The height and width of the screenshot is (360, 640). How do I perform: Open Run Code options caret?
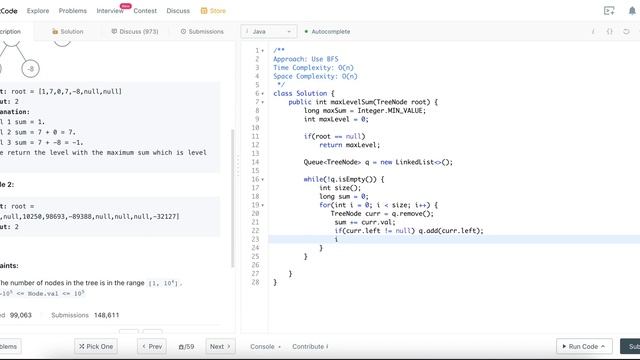point(603,346)
